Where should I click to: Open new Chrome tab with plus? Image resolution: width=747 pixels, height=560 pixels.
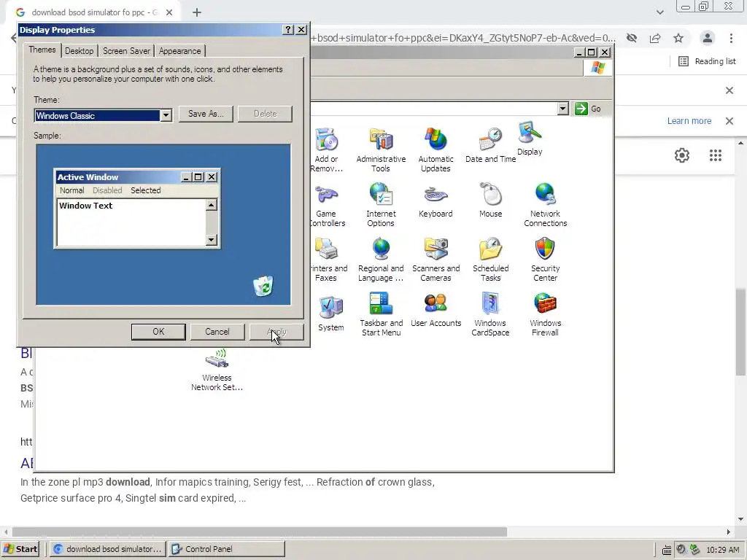coord(197,12)
